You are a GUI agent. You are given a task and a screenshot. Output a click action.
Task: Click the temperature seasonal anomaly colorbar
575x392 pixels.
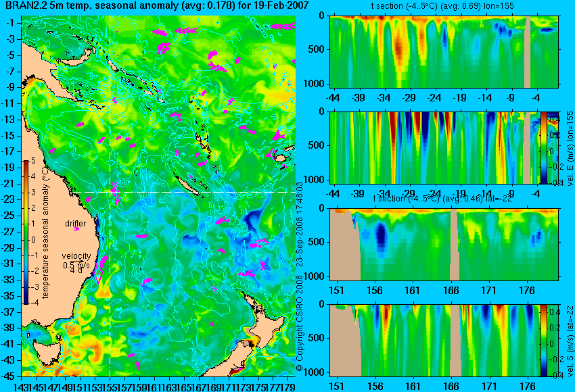[x=26, y=232]
